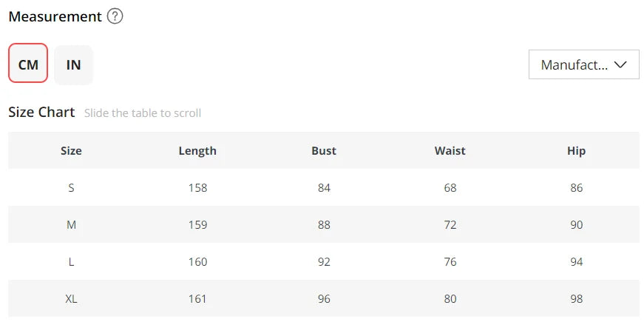Select the L size row
Screen dimensions: 644x322
point(324,261)
